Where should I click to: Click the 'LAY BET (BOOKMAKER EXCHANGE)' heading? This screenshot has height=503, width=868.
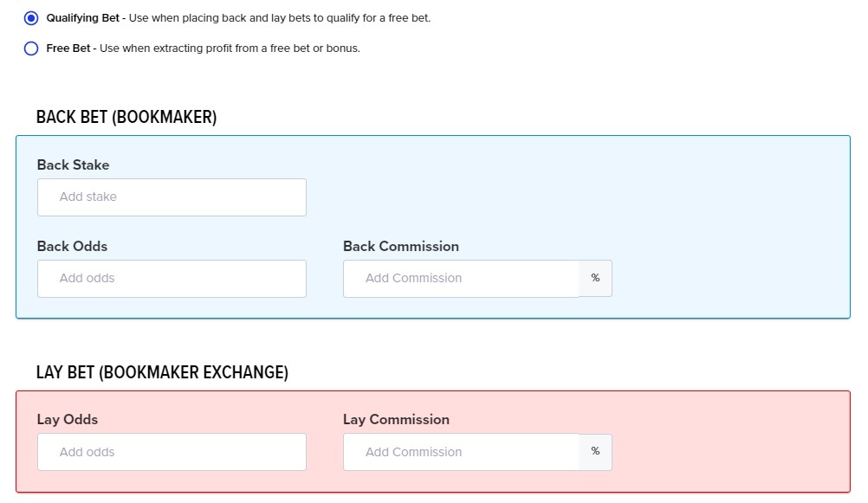click(162, 372)
